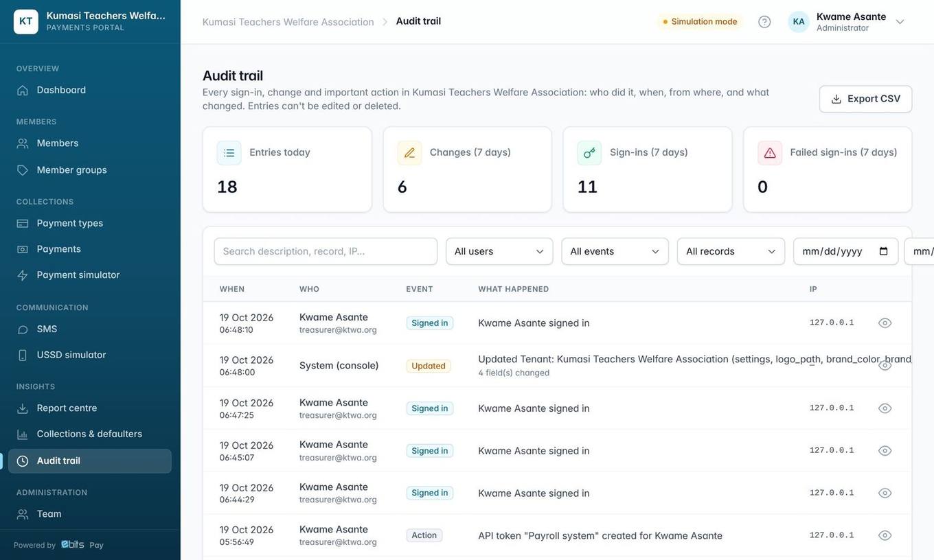The image size is (934, 560).
Task: View details of the 06:45:07 sign-in entry
Action: tap(885, 451)
